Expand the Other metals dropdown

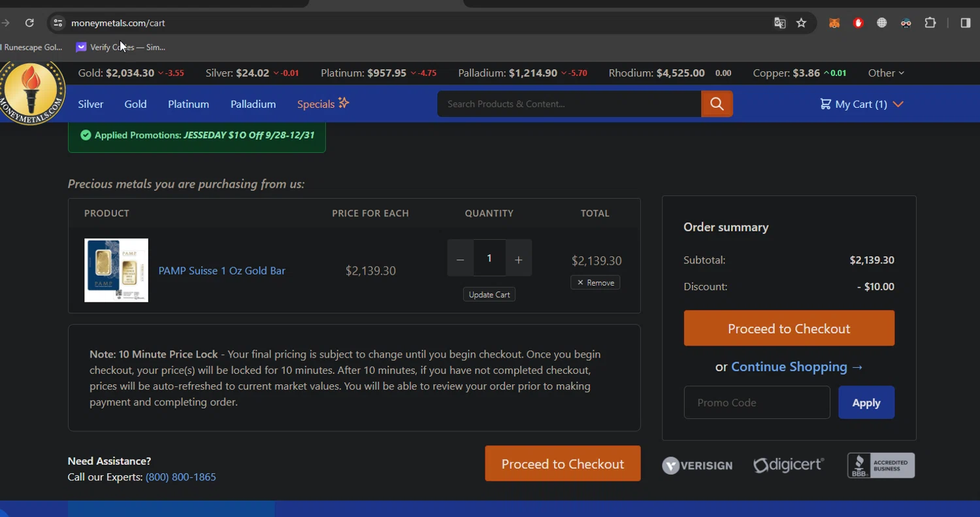pyautogui.click(x=886, y=73)
